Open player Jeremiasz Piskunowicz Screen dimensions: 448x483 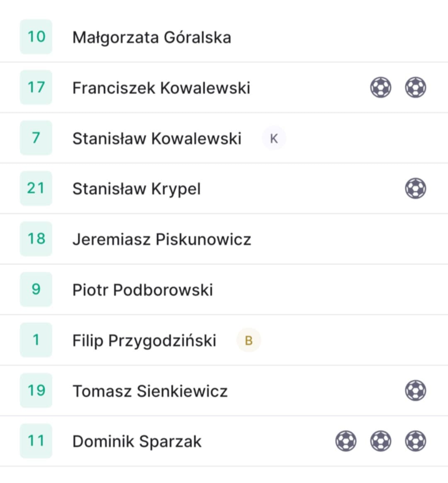point(162,239)
